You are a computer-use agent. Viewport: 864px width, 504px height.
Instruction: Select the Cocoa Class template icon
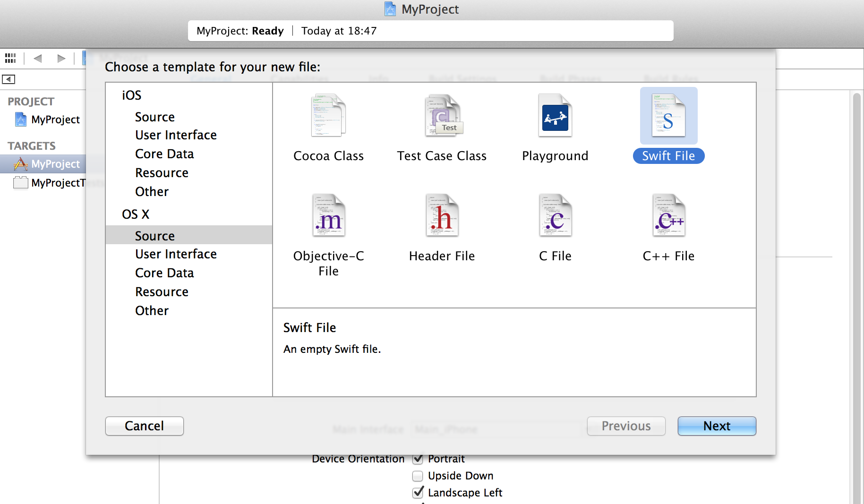(329, 115)
